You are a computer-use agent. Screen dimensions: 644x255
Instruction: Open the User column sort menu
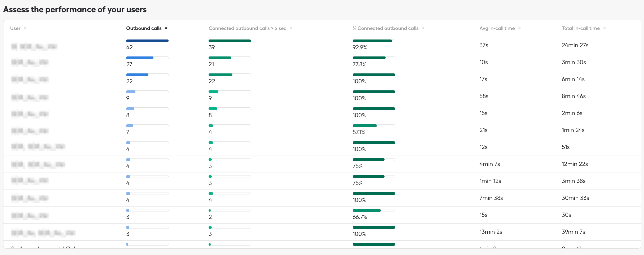tap(26, 28)
